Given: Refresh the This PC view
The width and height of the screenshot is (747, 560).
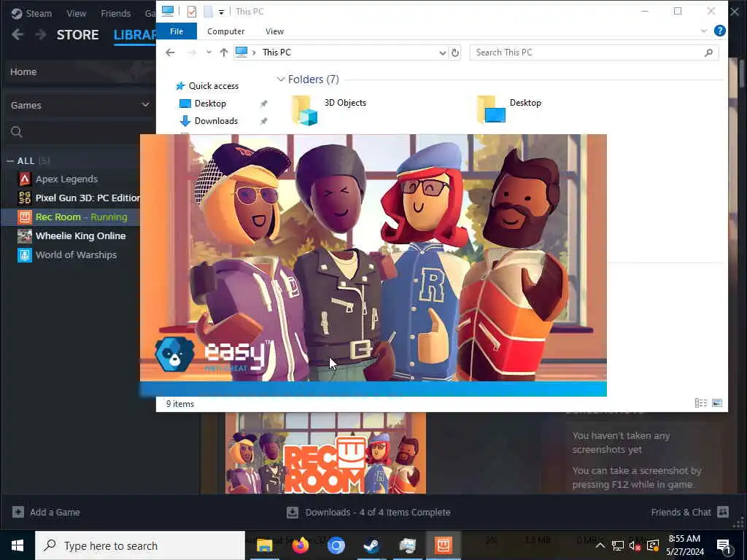Looking at the screenshot, I should click(x=455, y=52).
